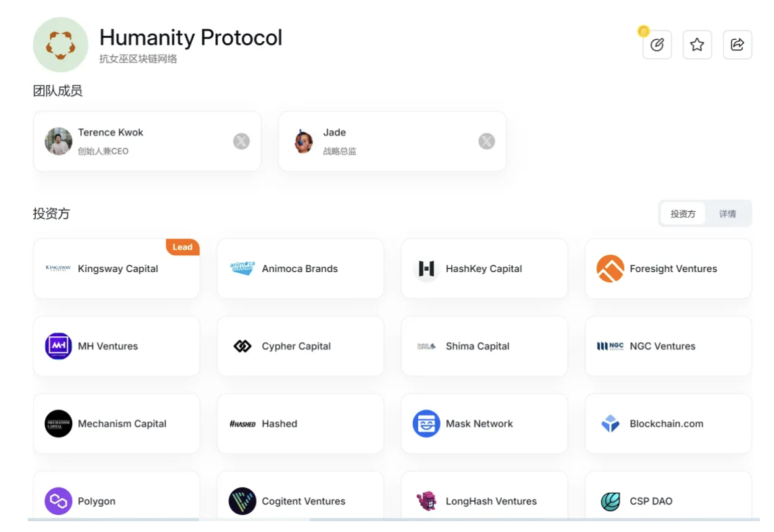Open the HashKey Capital investor name
This screenshot has width=774, height=532.
coord(484,269)
